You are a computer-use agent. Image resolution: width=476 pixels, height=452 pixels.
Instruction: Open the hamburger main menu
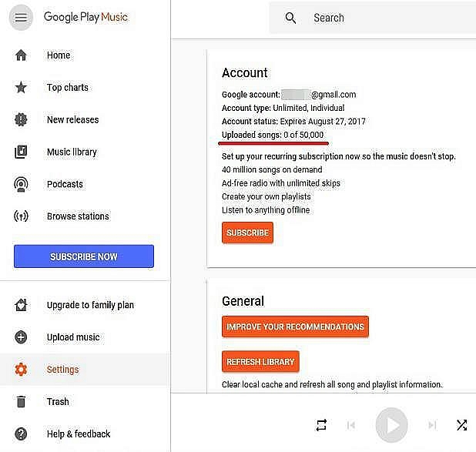[21, 17]
